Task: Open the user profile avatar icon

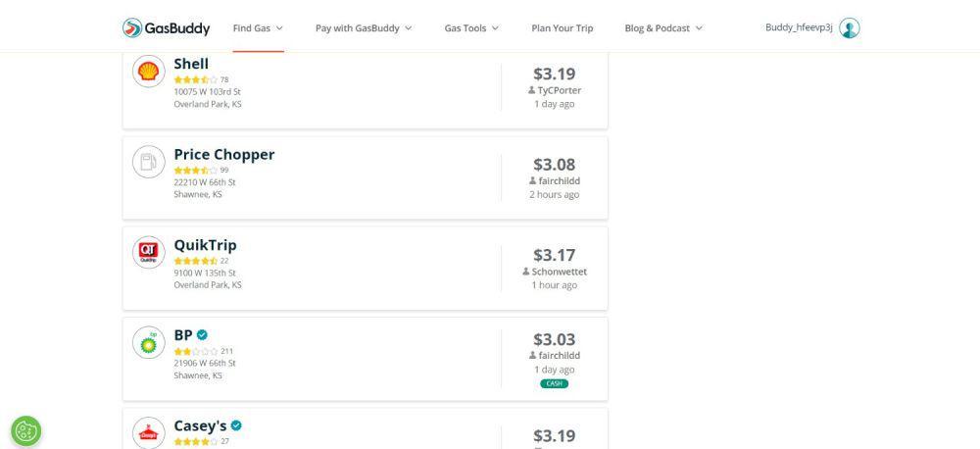Action: (849, 28)
